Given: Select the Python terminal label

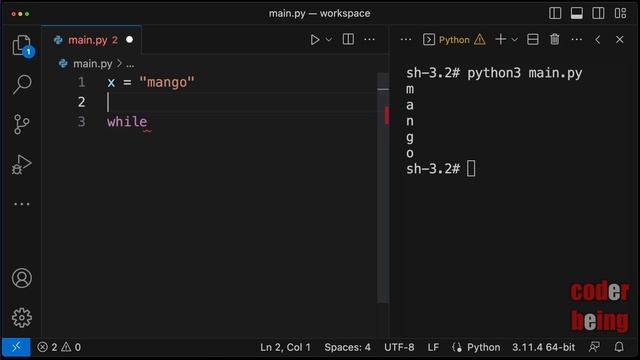Looking at the screenshot, I should pyautogui.click(x=454, y=40).
